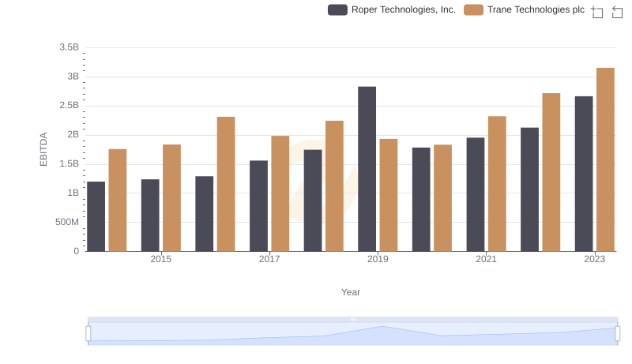Click the 1B y-axis label
The image size is (632, 364).
73,193
